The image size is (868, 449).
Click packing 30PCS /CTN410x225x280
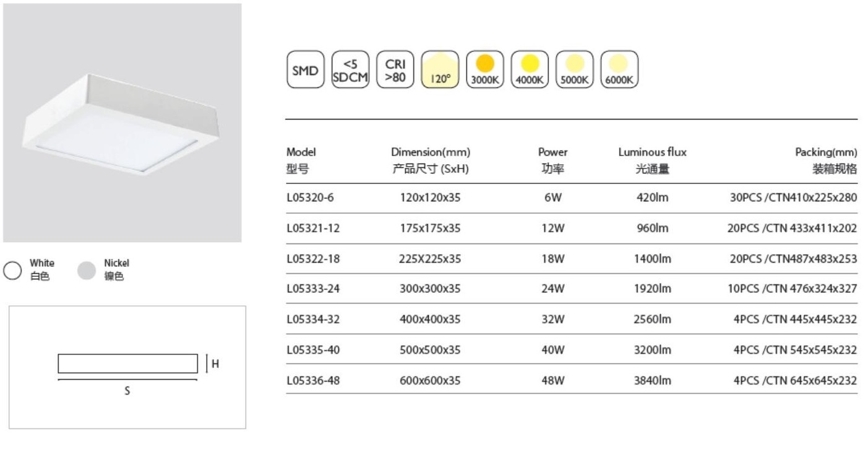click(x=793, y=198)
